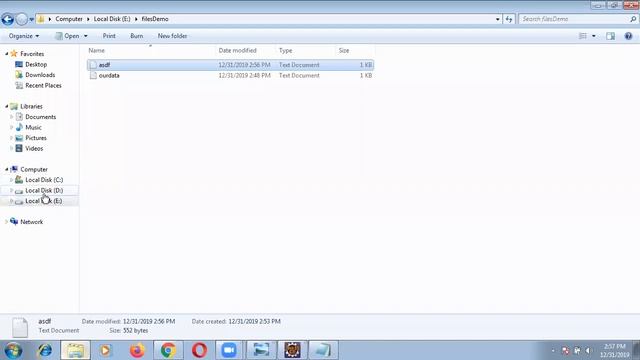Open the address bar history dropdown

pos(498,19)
